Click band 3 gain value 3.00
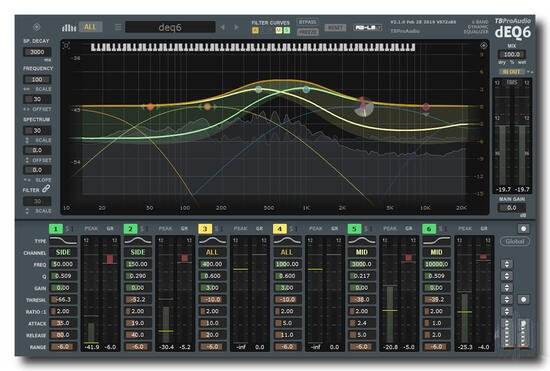Viewport: 550px width, 371px height. point(212,288)
